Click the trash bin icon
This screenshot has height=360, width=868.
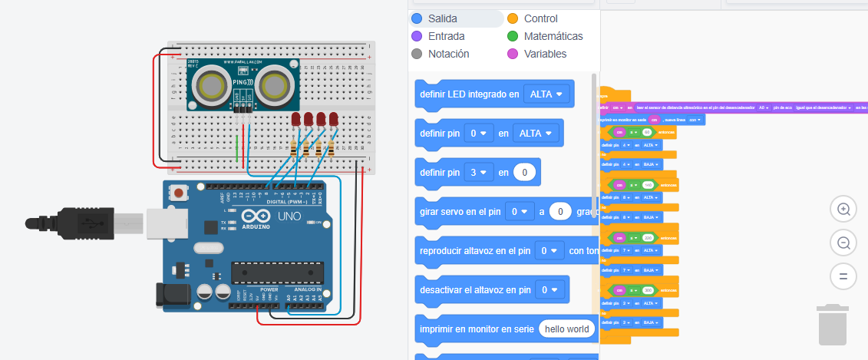[833, 325]
